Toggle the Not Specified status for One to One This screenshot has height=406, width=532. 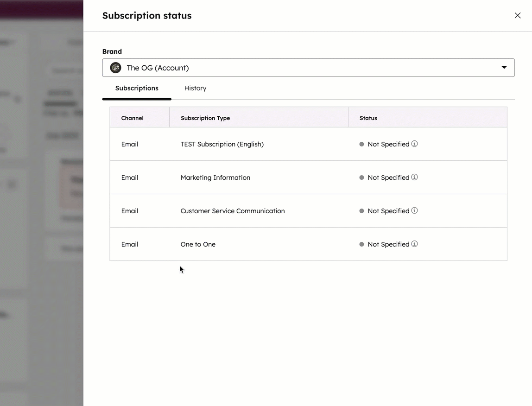[388, 244]
